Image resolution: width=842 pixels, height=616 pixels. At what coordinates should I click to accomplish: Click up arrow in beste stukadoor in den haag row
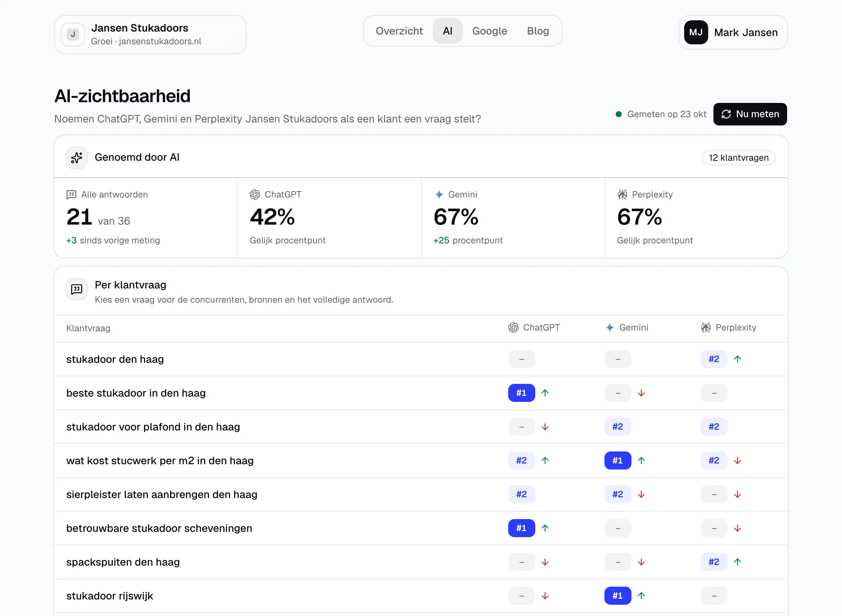545,393
